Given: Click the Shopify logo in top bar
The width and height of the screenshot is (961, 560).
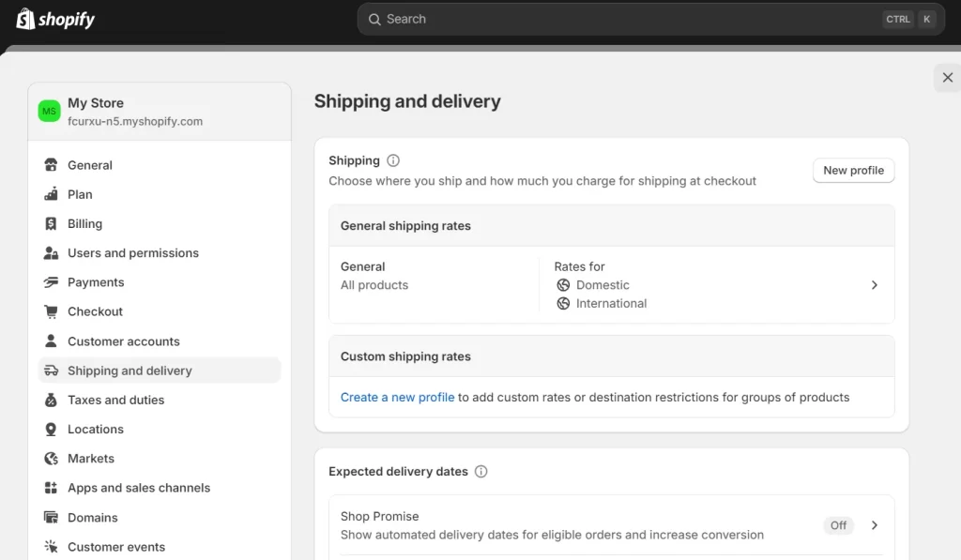Looking at the screenshot, I should 55,19.
